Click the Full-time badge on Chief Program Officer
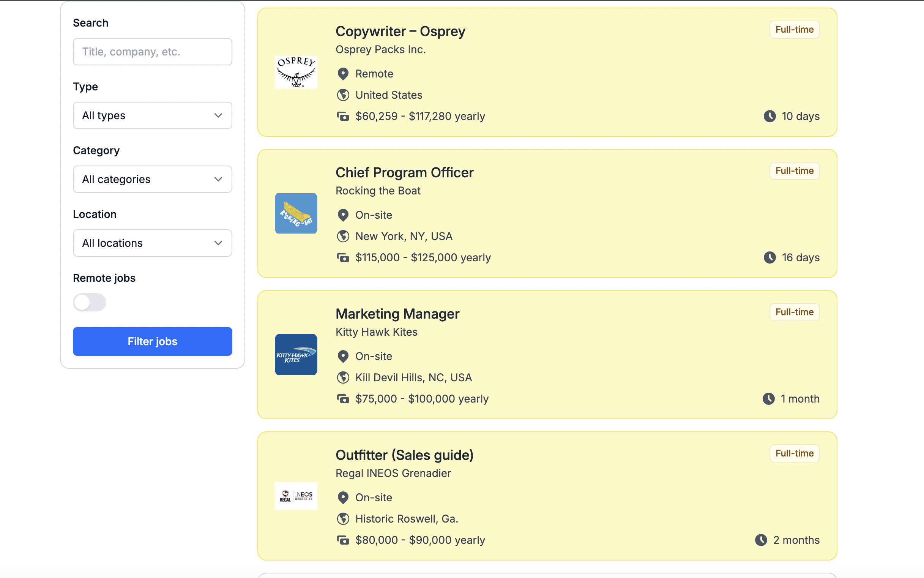Viewport: 924px width, 578px height. pyautogui.click(x=794, y=171)
